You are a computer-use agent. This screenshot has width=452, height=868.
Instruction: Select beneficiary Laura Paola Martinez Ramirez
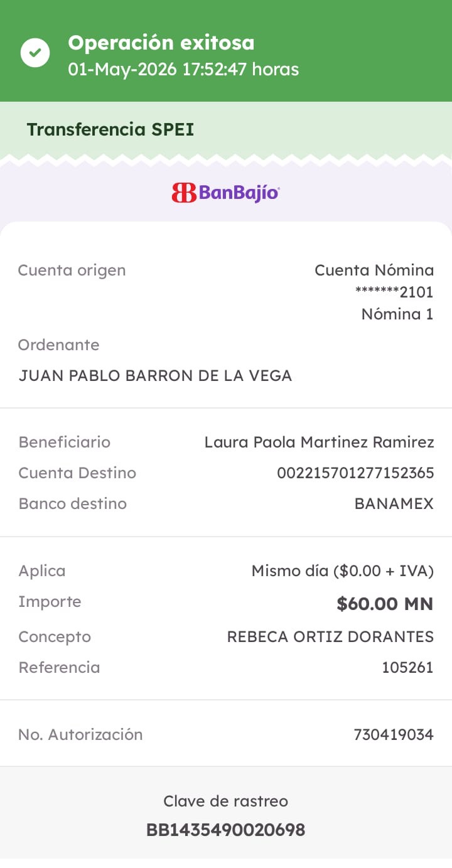319,442
